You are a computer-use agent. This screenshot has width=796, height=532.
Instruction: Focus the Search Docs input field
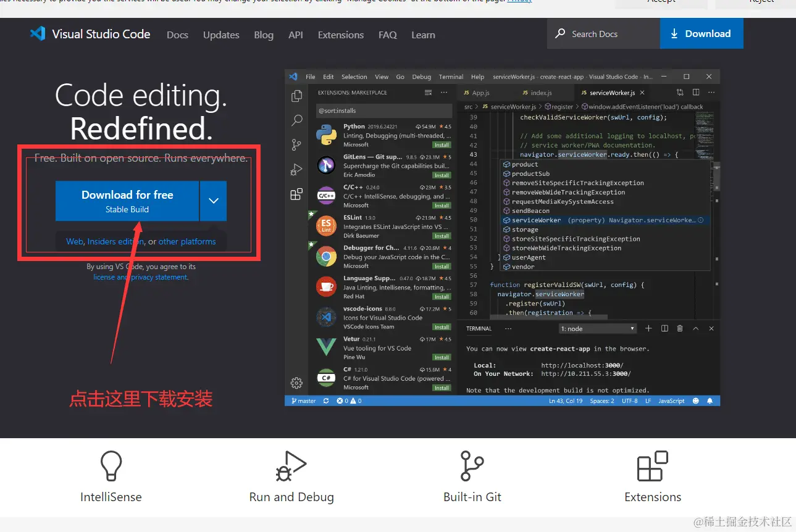pyautogui.click(x=603, y=34)
